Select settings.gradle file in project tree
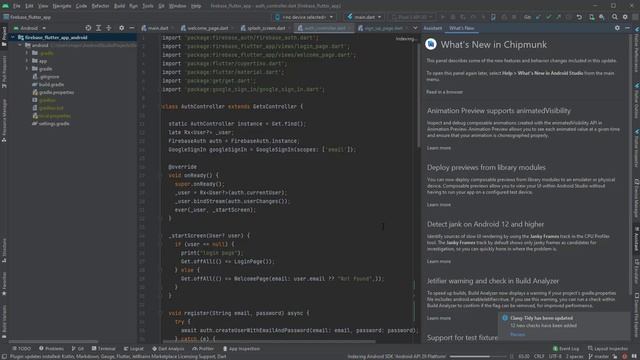This screenshot has width=640, height=360. coord(51,124)
